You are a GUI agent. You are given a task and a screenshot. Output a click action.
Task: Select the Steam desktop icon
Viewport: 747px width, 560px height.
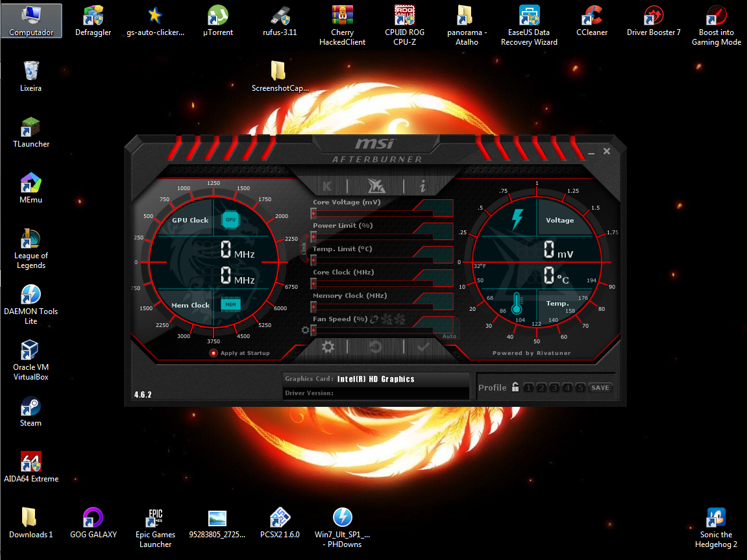click(x=31, y=411)
